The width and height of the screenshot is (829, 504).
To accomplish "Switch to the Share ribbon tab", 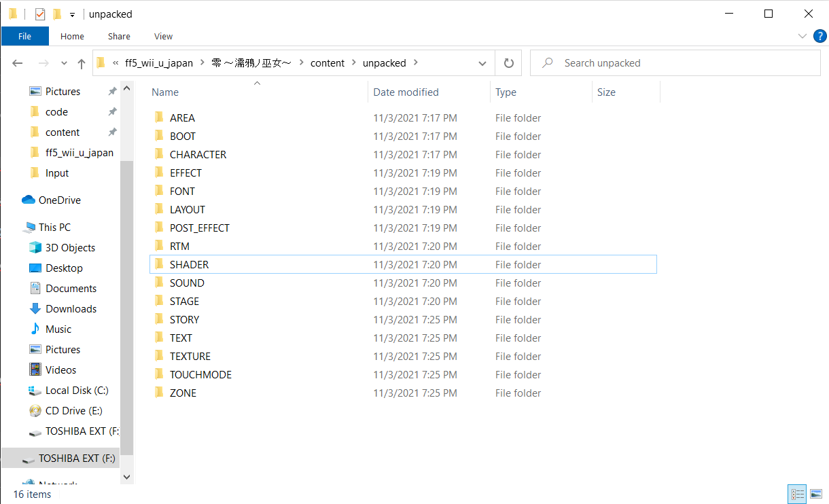I will point(119,36).
